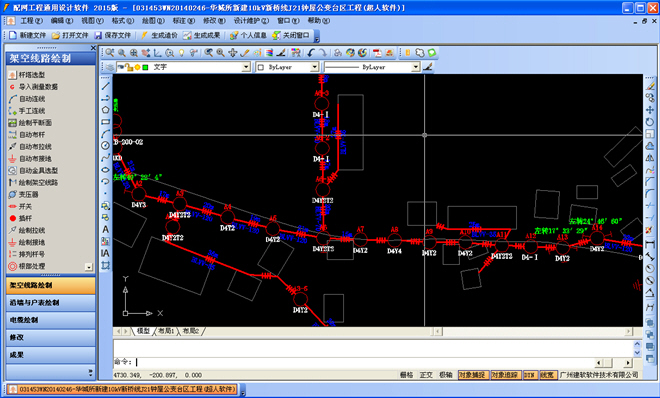This screenshot has width=660, height=398.
Task: Click the 电缆绘制 panel button
Action: click(x=51, y=320)
